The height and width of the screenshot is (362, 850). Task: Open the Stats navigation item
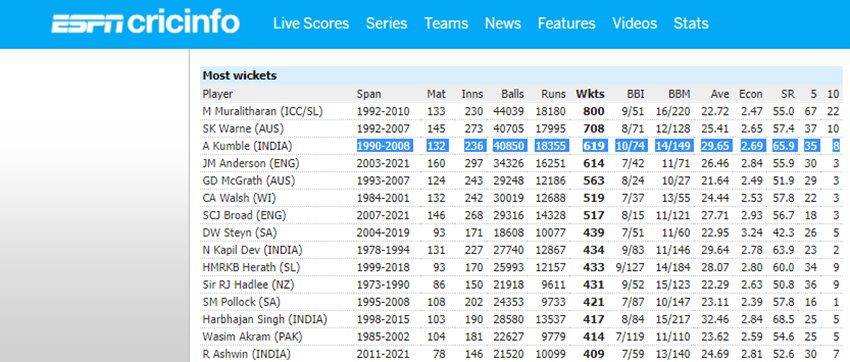pyautogui.click(x=691, y=23)
